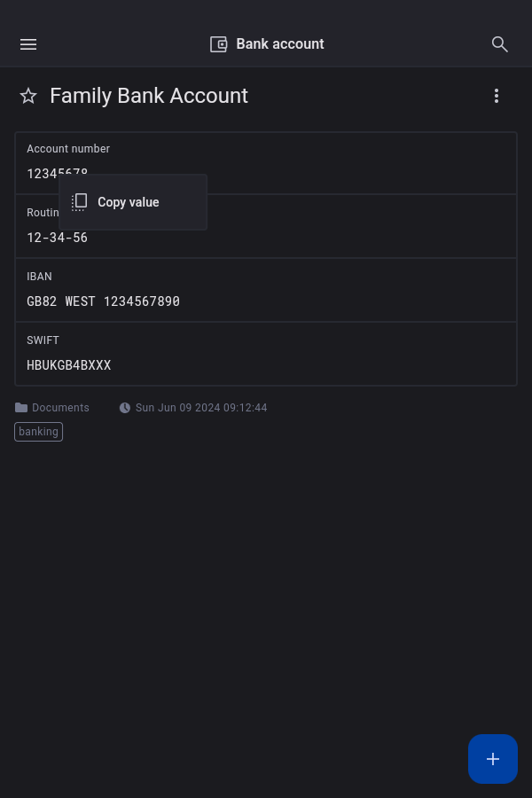
Task: Click the copy icon in popup menu
Action: coord(79,202)
